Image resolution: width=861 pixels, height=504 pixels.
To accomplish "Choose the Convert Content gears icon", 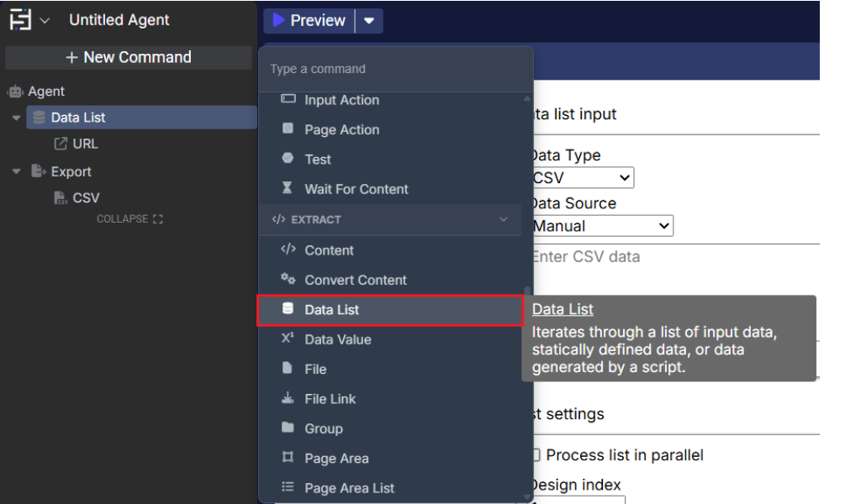I will 288,280.
